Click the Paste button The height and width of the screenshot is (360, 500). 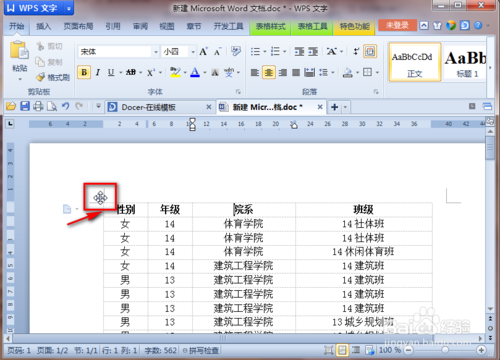[x=19, y=61]
